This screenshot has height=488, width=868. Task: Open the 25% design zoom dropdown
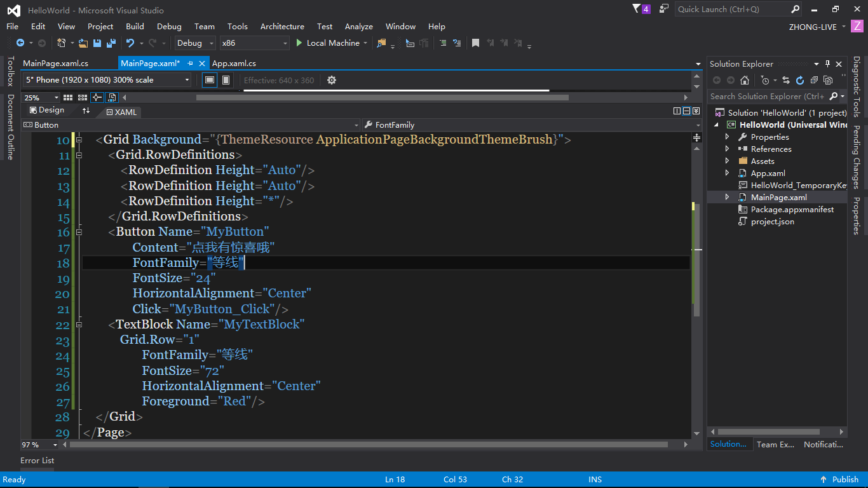pos(41,97)
